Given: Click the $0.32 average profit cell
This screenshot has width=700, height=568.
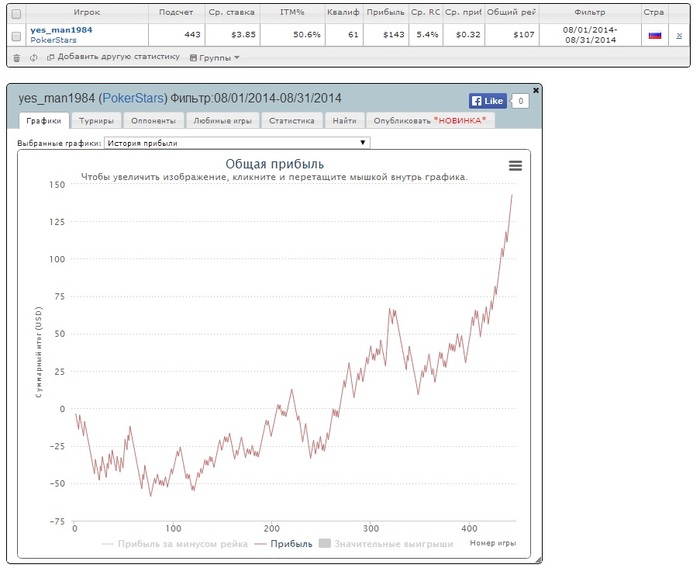Looking at the screenshot, I should tap(464, 34).
